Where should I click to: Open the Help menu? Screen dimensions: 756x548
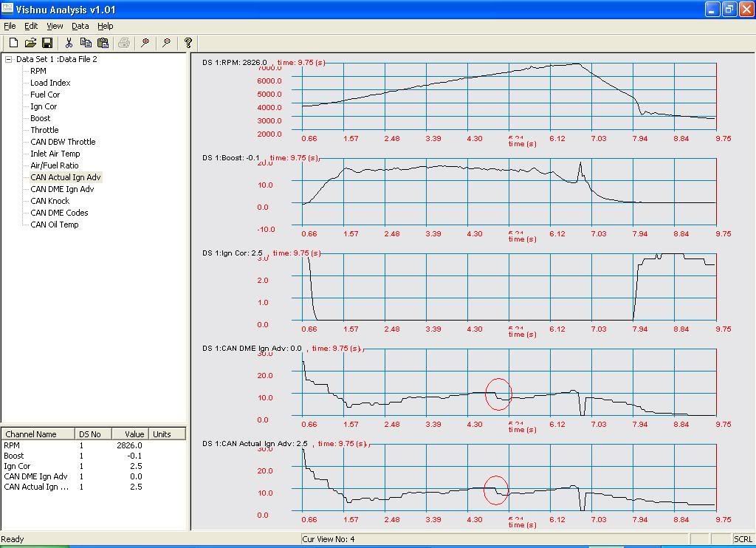coord(105,26)
